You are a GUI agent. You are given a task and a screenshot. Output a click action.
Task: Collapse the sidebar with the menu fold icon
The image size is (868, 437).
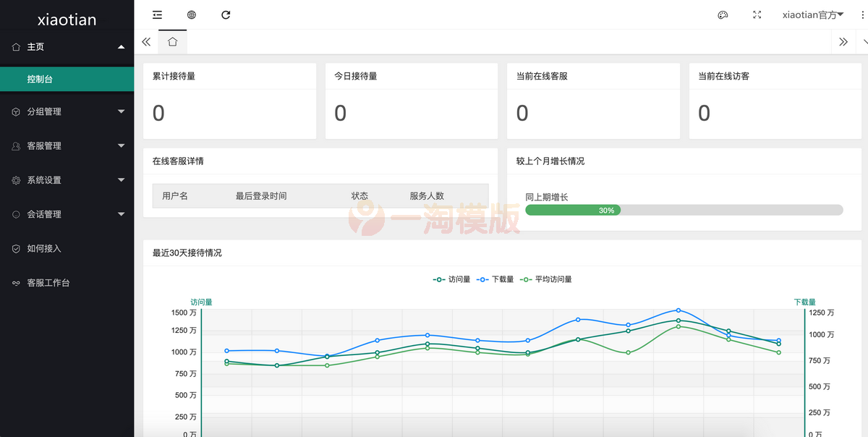point(157,14)
